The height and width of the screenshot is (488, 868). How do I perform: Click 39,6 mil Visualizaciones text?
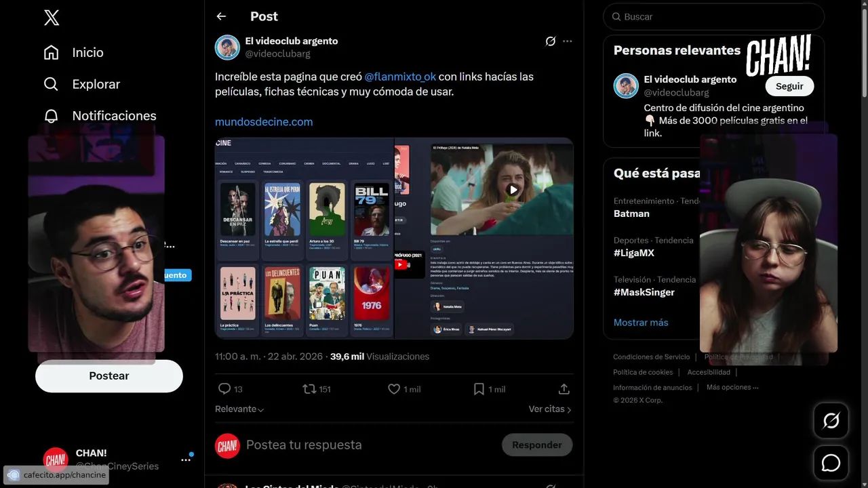(380, 357)
